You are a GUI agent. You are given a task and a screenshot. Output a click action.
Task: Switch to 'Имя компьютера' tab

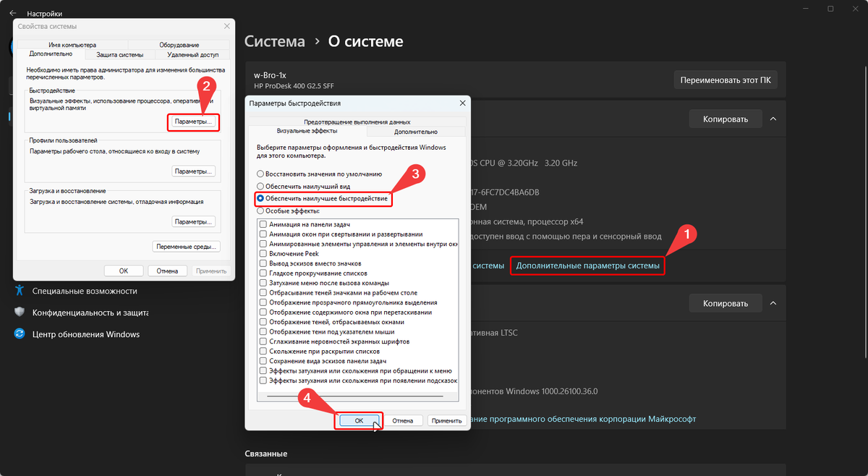(72, 45)
